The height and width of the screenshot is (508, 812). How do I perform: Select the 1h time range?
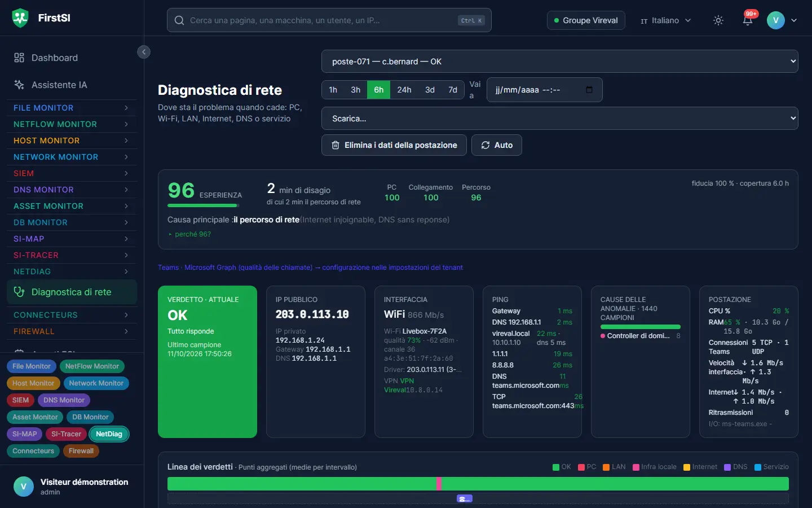tap(333, 90)
